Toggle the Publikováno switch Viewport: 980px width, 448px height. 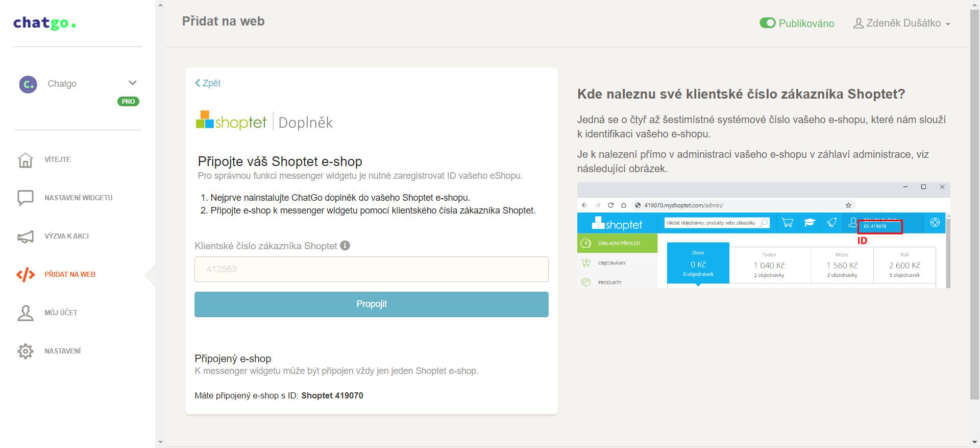tap(767, 23)
